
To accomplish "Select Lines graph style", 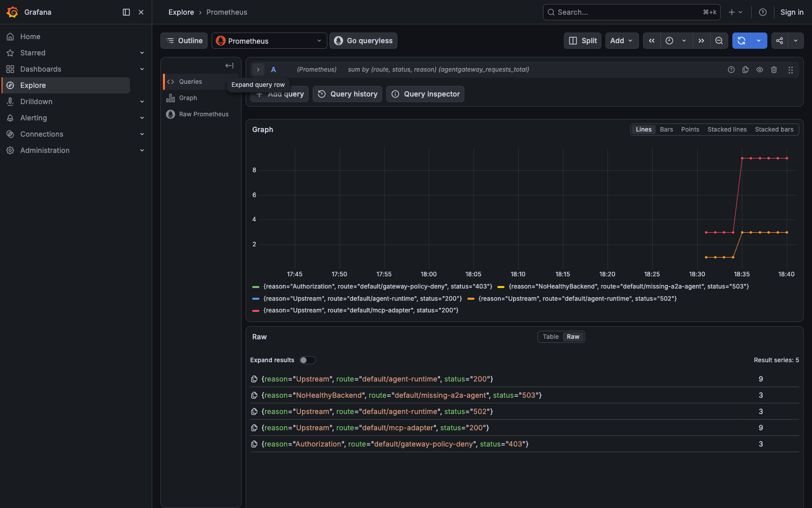I will [x=644, y=130].
